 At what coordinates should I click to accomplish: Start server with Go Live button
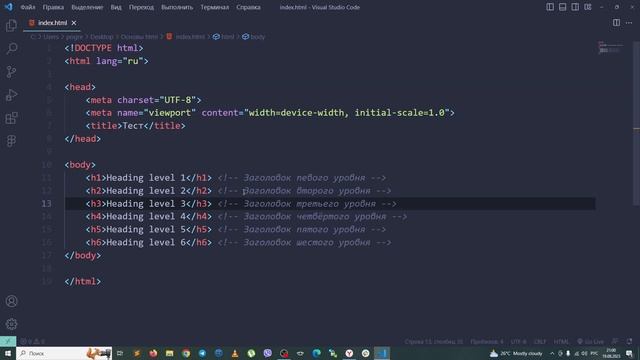tap(590, 342)
